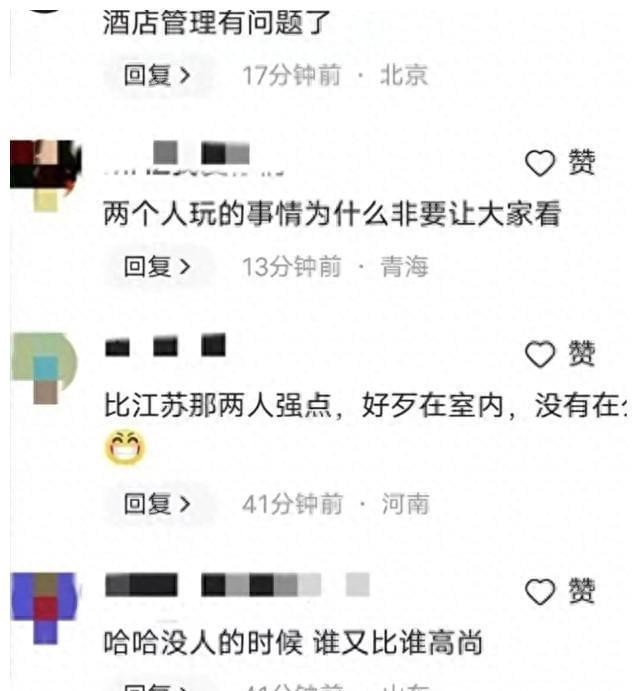Expand chevron next to 回复 on 青海 comment
640x691 pixels.
[x=186, y=267]
